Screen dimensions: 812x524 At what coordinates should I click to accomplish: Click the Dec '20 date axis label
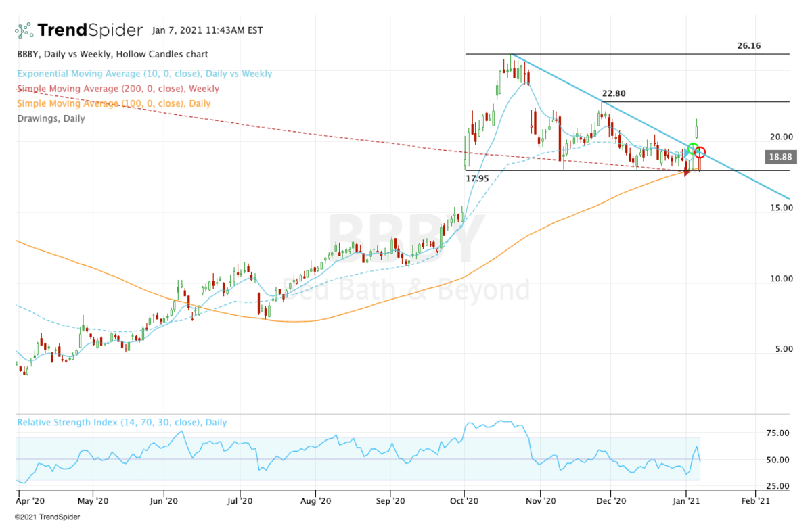point(612,501)
